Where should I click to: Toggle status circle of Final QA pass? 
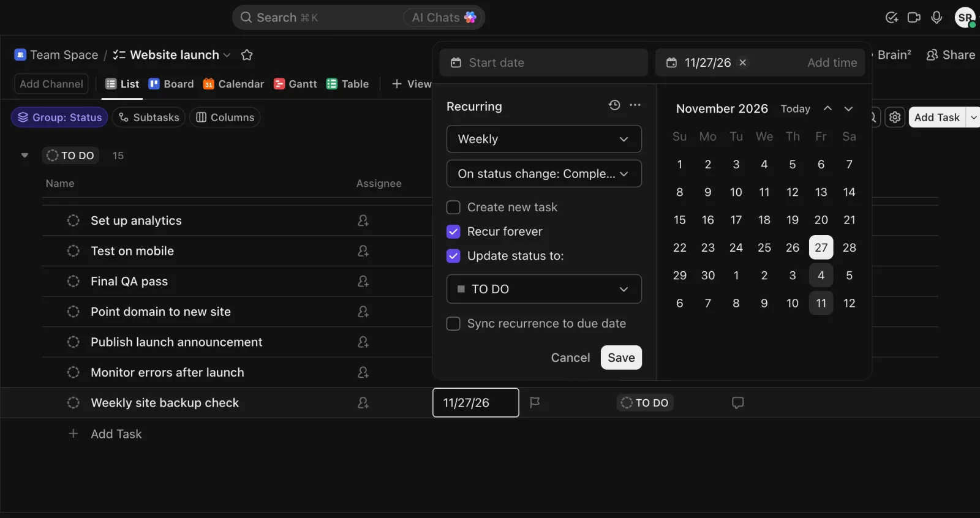[73, 281]
